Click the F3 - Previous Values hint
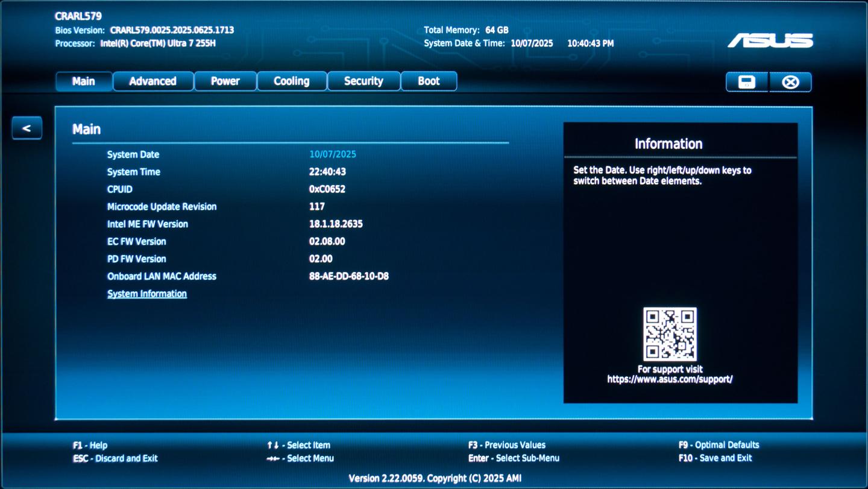The width and height of the screenshot is (868, 489). pos(507,445)
